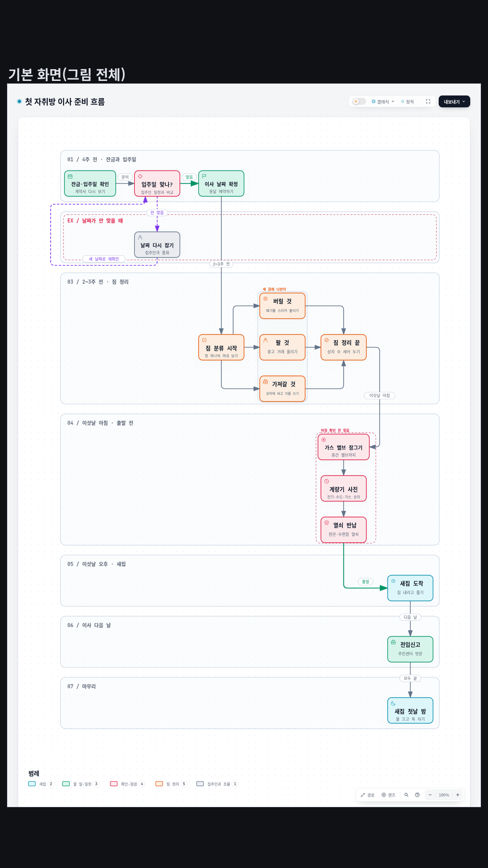Open the 내보내기 export menu
This screenshot has width=488, height=868.
coord(454,102)
